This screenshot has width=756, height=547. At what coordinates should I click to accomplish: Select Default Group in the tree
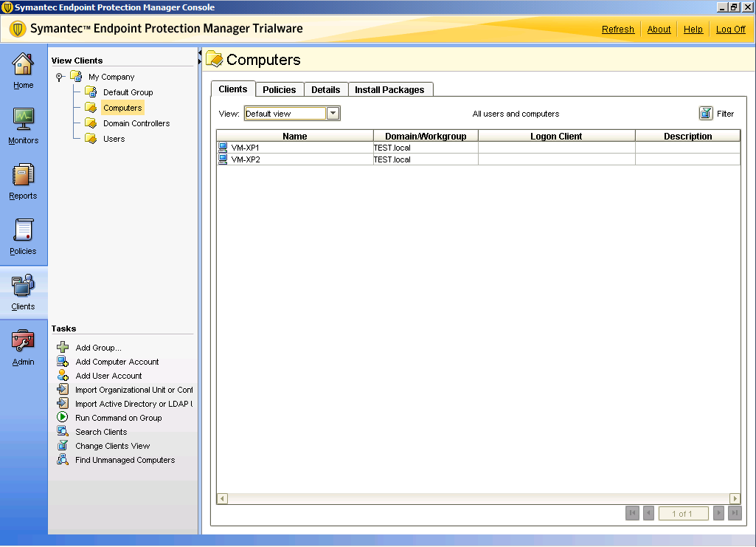click(128, 92)
